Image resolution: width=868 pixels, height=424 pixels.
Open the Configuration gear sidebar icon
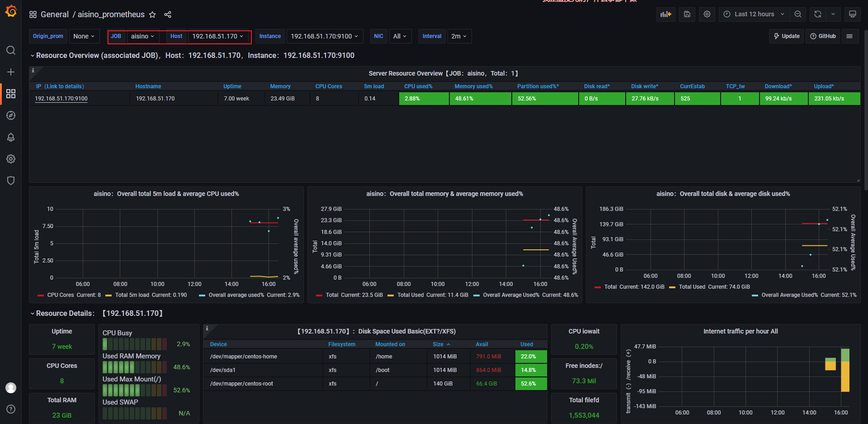coord(11,159)
